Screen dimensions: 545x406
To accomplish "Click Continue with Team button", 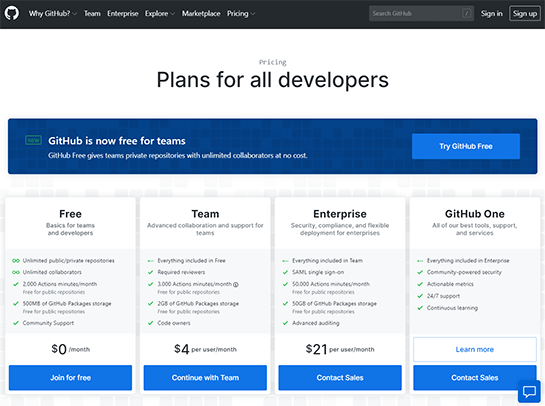I will click(205, 377).
